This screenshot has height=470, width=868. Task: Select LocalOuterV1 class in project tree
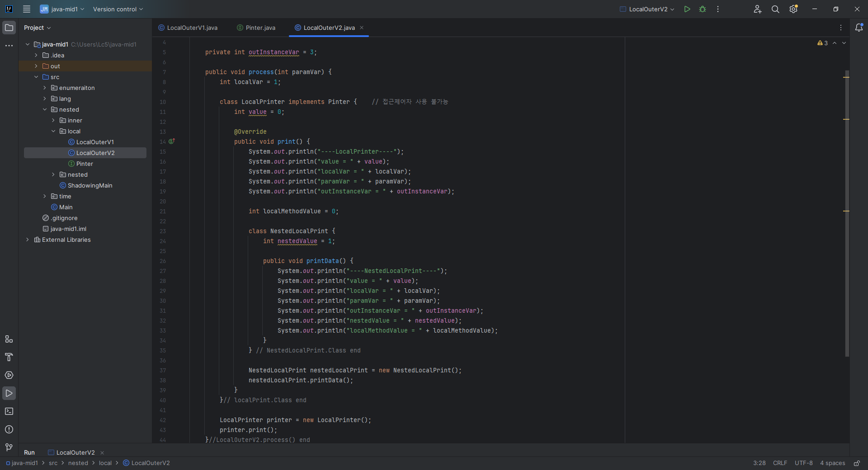pyautogui.click(x=95, y=142)
